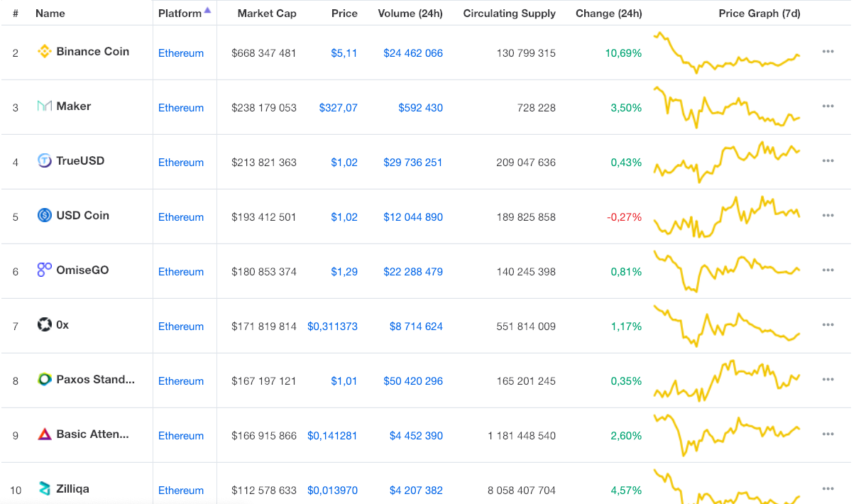856x504 pixels.
Task: Open more options for 0x row
Action: (828, 325)
